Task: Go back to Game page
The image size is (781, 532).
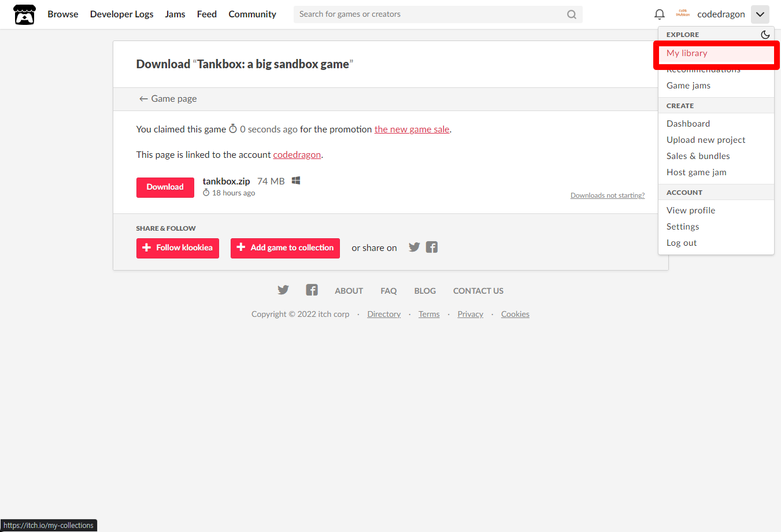Action: point(168,99)
